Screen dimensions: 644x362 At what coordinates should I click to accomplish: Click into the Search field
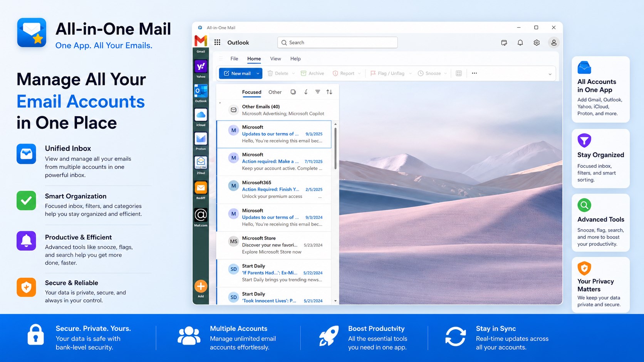(x=337, y=43)
